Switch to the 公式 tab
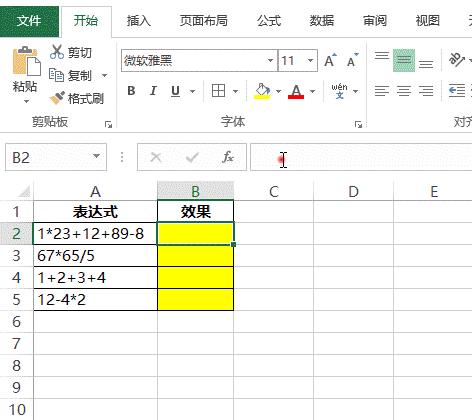472x420 pixels. [269, 21]
